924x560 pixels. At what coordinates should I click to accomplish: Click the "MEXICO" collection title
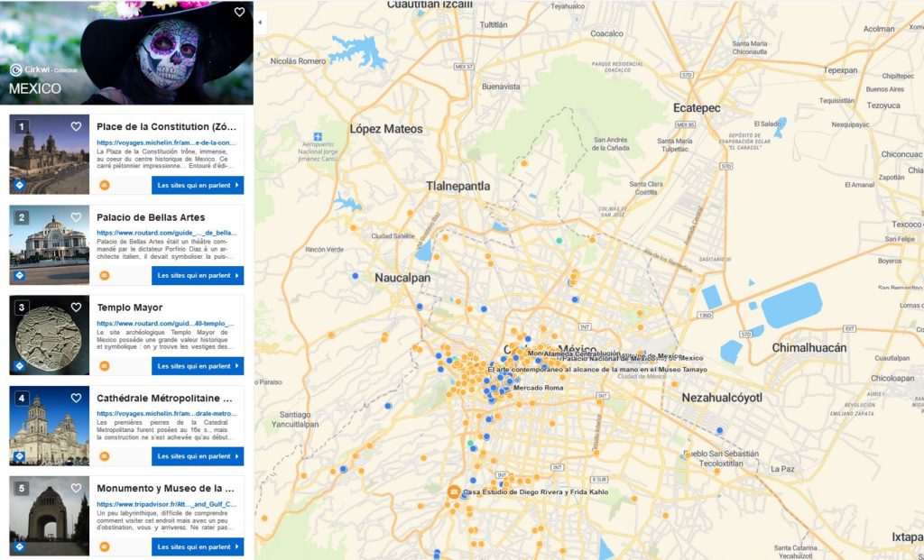tap(35, 89)
